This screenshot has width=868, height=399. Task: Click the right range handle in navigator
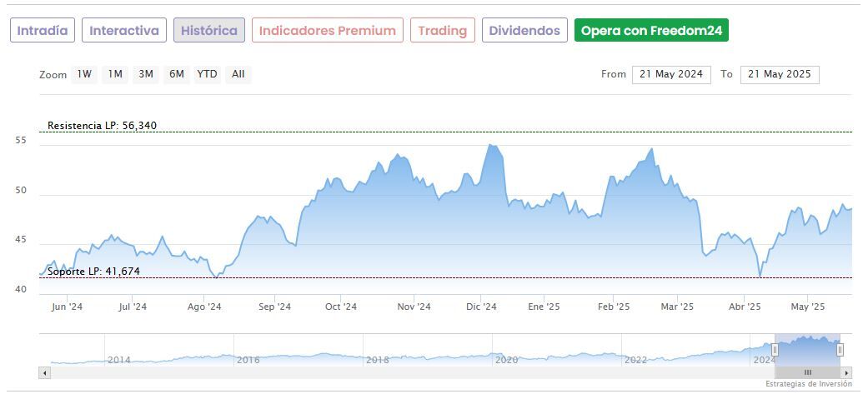[x=840, y=350]
